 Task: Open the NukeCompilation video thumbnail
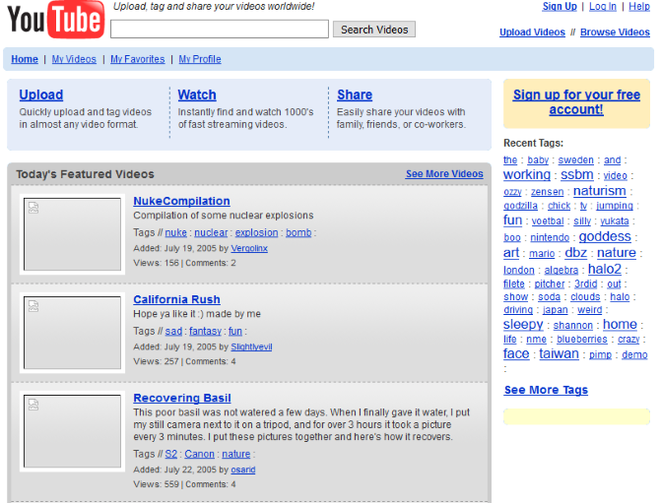(73, 234)
